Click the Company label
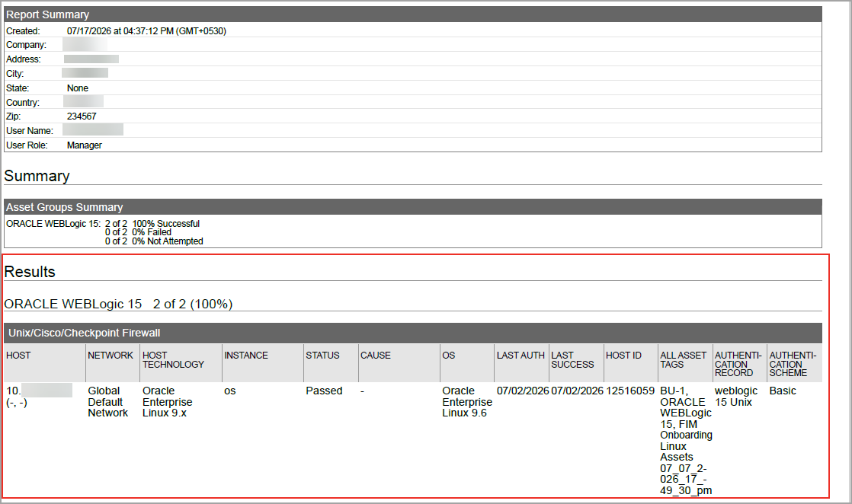The width and height of the screenshot is (852, 504). [26, 45]
